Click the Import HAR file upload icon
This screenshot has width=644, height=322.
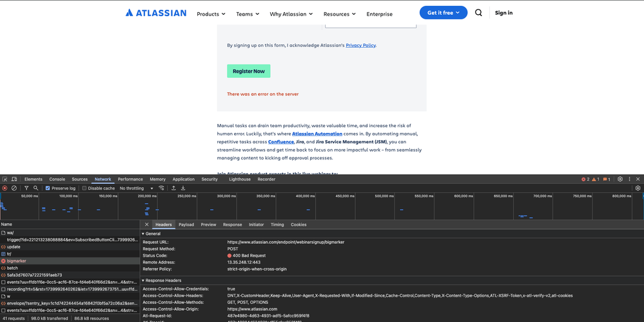[x=174, y=188]
